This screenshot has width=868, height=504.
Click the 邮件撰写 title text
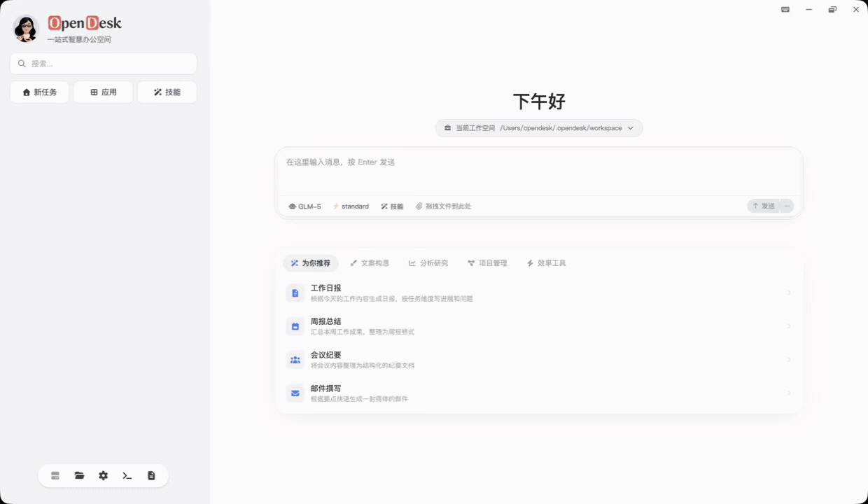point(325,388)
